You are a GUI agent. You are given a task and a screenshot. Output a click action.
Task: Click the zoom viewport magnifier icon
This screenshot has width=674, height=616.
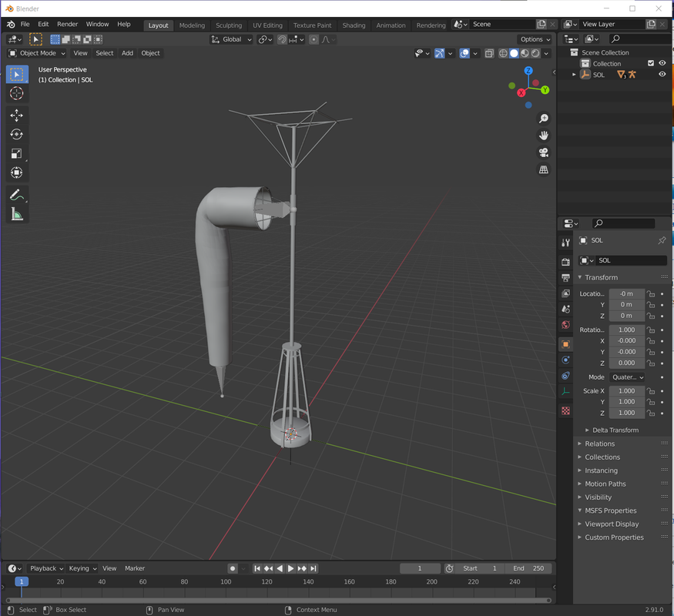pos(544,119)
